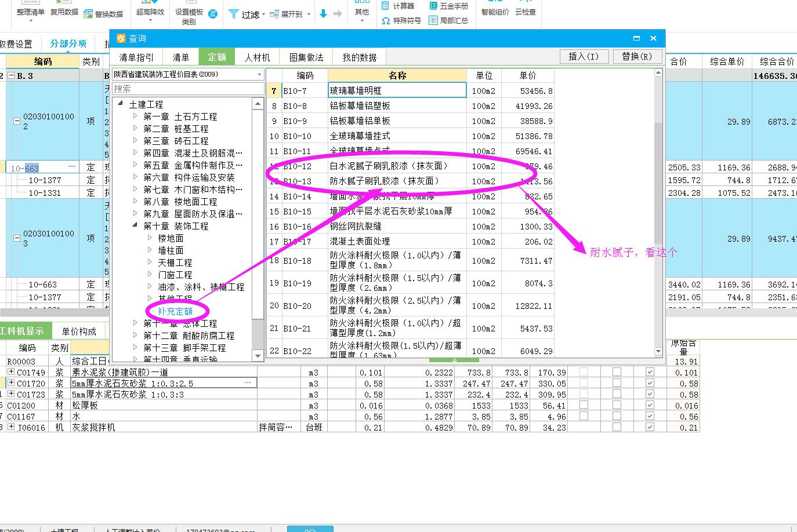Uncheck the ticked checkbox in J06016 灰浆搅拌机 row
The width and height of the screenshot is (797, 532).
[x=650, y=427]
